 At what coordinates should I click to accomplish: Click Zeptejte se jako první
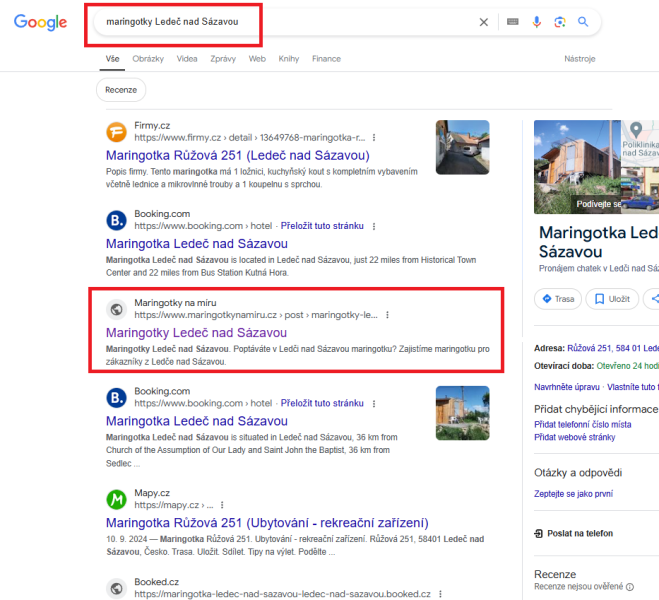click(x=573, y=494)
